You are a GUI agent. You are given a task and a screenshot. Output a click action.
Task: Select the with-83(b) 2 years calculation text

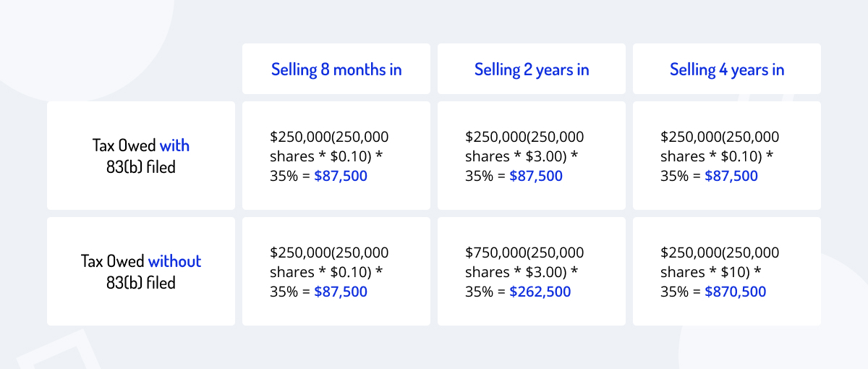click(x=524, y=156)
